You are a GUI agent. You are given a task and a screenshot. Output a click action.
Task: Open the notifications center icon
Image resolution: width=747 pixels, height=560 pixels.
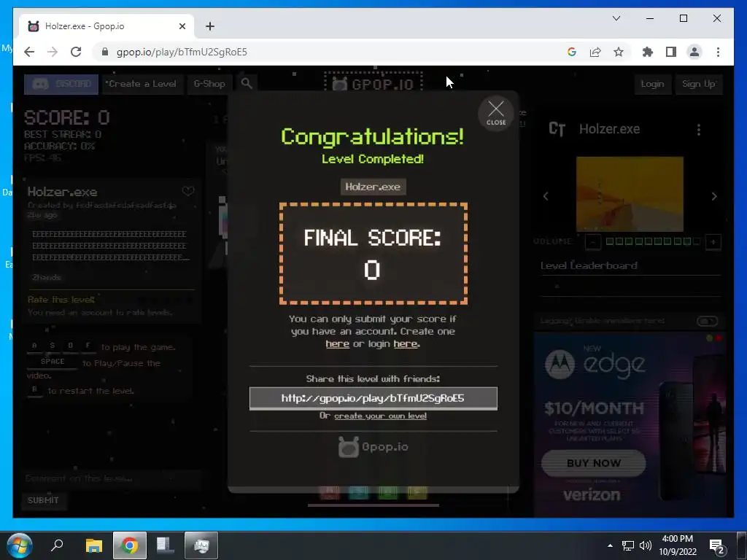point(717,545)
